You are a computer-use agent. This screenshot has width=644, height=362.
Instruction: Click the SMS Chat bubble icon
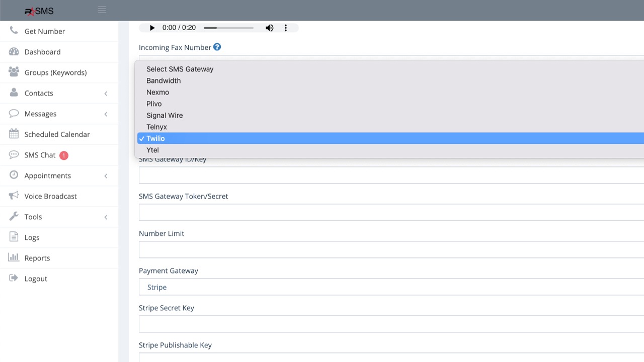coord(14,154)
